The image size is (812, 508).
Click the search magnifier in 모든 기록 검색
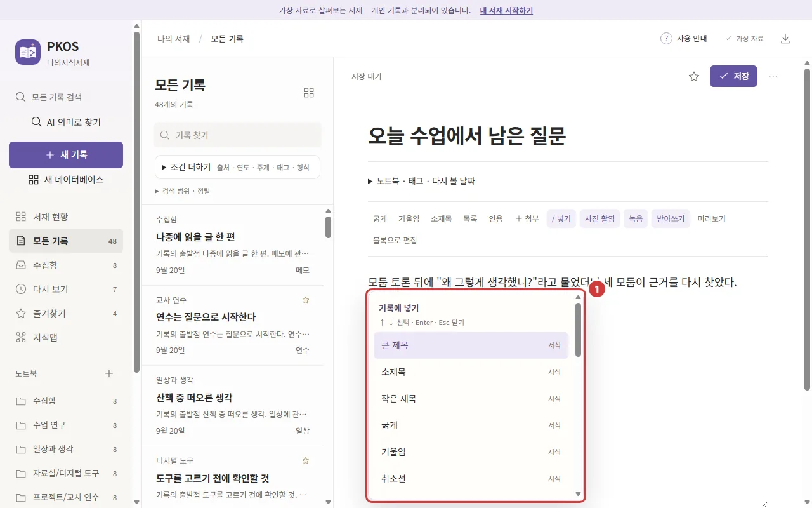21,97
